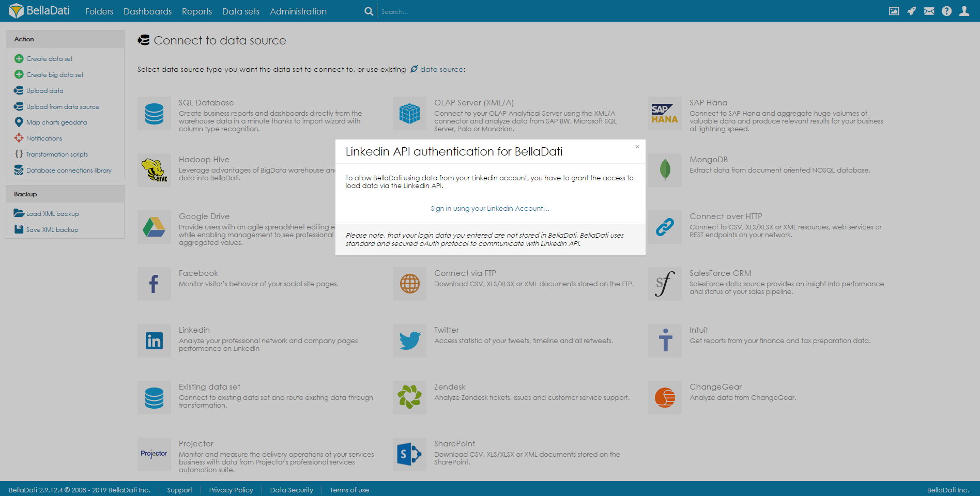Image resolution: width=980 pixels, height=496 pixels.
Task: Select the SharePoint icon
Action: tap(409, 455)
